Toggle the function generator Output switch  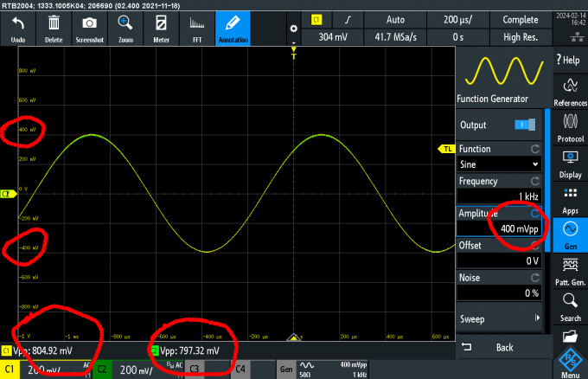pyautogui.click(x=524, y=125)
